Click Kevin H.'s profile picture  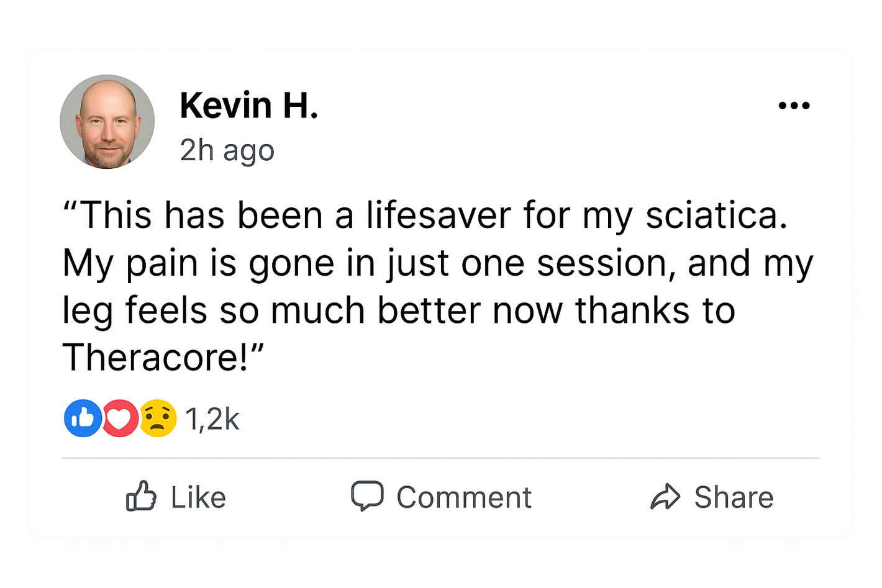pos(107,122)
